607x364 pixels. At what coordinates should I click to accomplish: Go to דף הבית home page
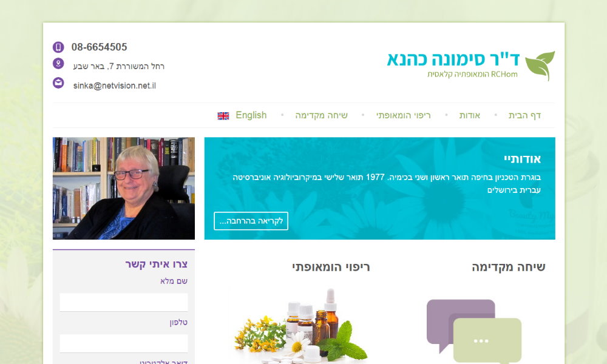524,115
